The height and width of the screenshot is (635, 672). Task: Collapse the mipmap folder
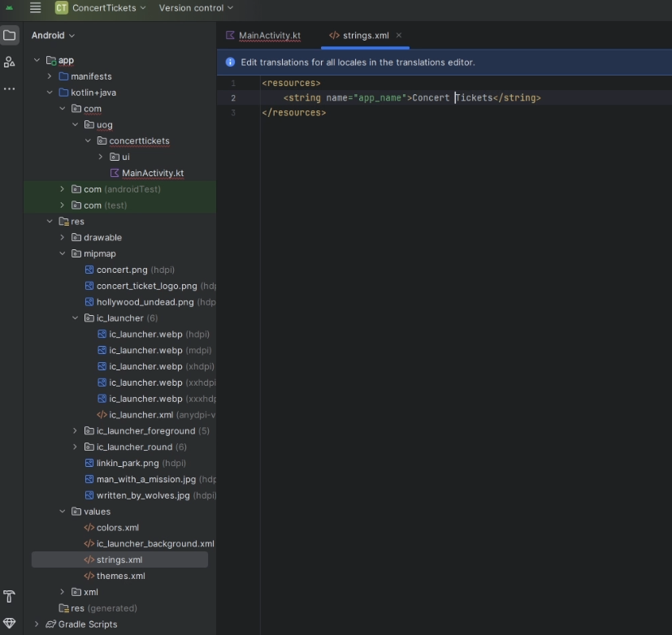point(63,253)
